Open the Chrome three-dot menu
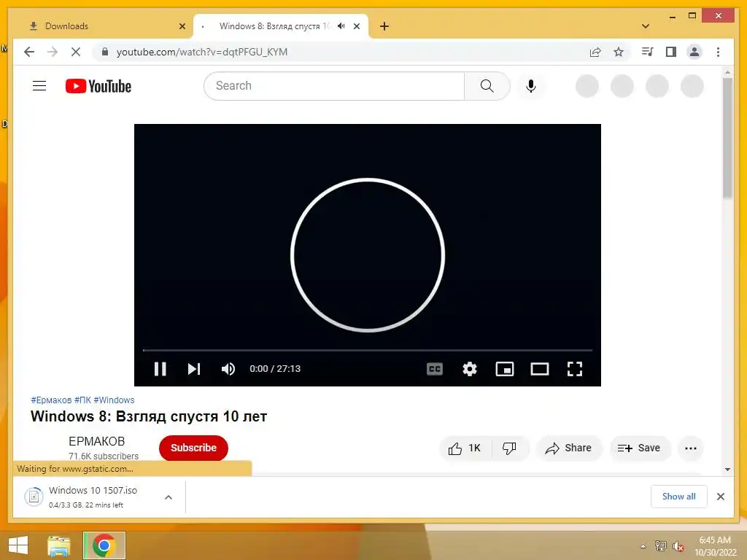This screenshot has height=560, width=747. pos(718,52)
